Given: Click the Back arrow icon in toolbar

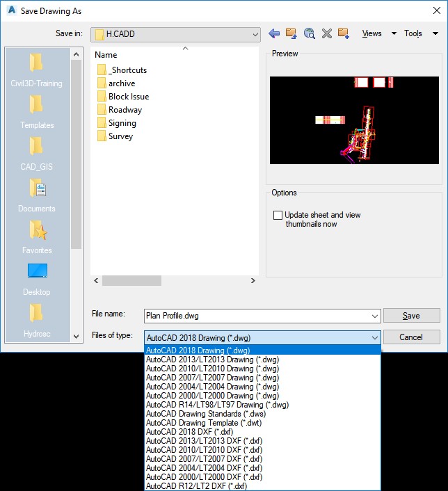Looking at the screenshot, I should [274, 33].
